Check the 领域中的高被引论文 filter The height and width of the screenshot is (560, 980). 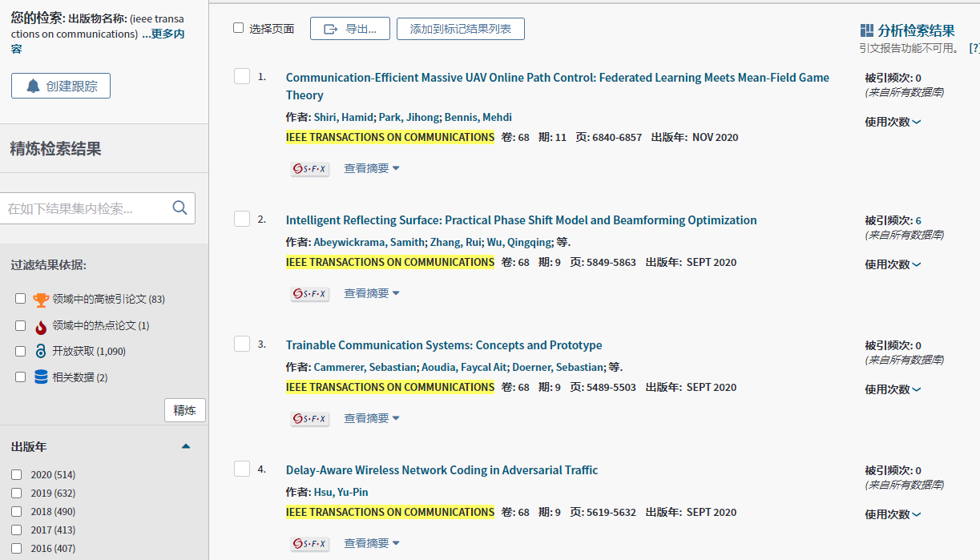pos(21,299)
